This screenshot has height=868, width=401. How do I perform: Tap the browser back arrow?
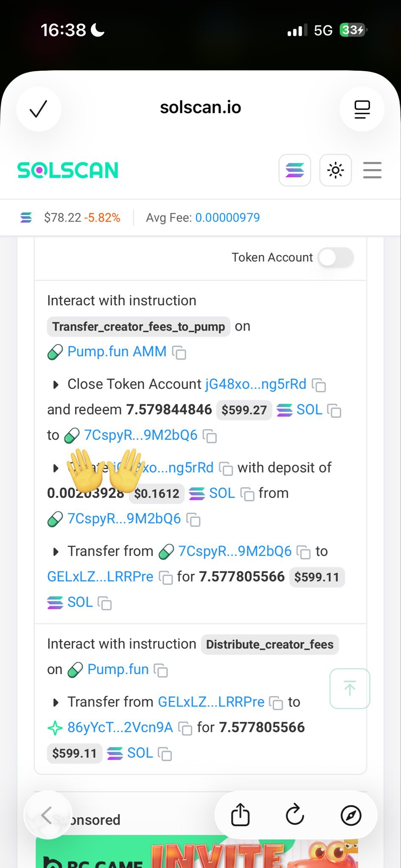point(47,815)
